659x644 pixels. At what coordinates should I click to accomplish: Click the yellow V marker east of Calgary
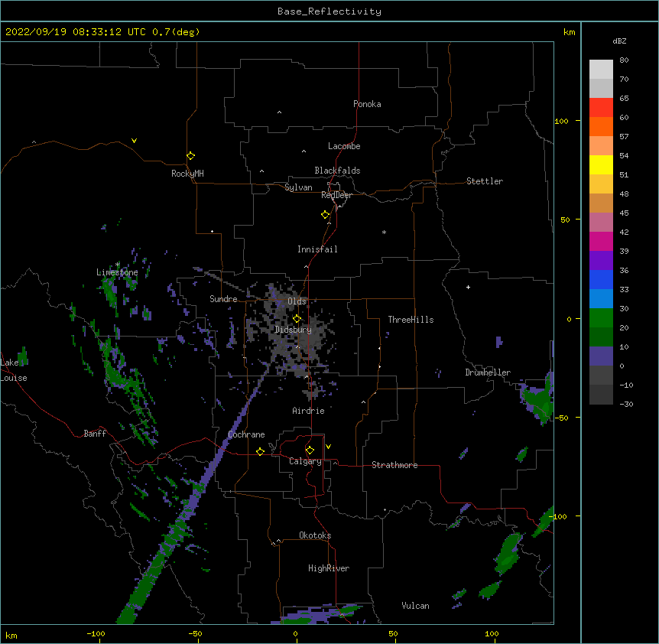(x=328, y=447)
